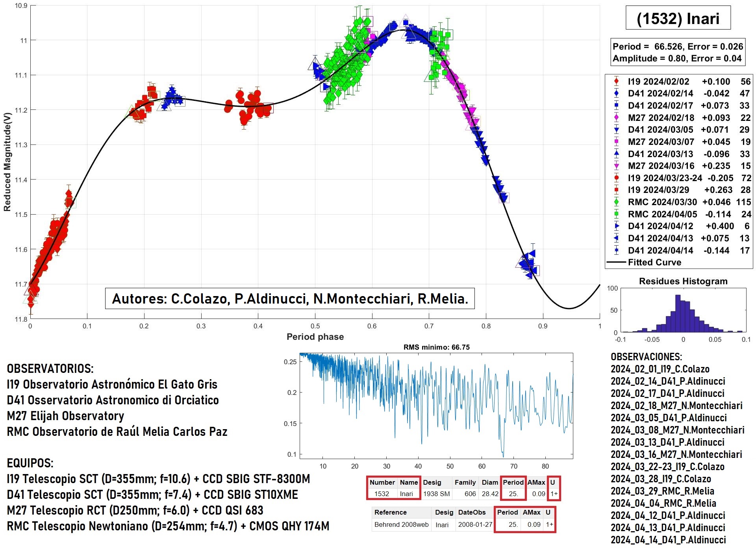
Task: Click the red circle marker for I19 2024/03/23-24
Action: point(616,178)
